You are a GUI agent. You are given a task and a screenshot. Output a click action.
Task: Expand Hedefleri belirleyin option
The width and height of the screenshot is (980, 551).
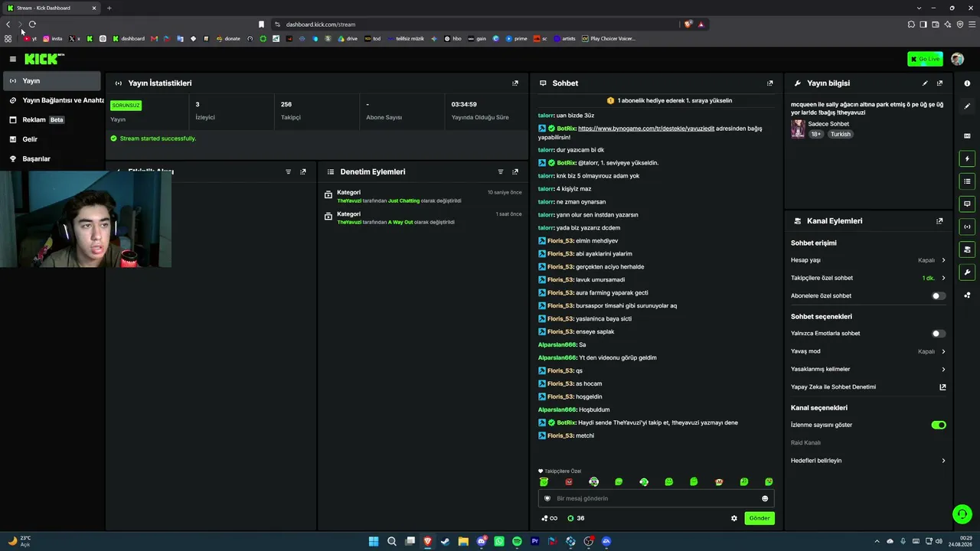point(868,461)
